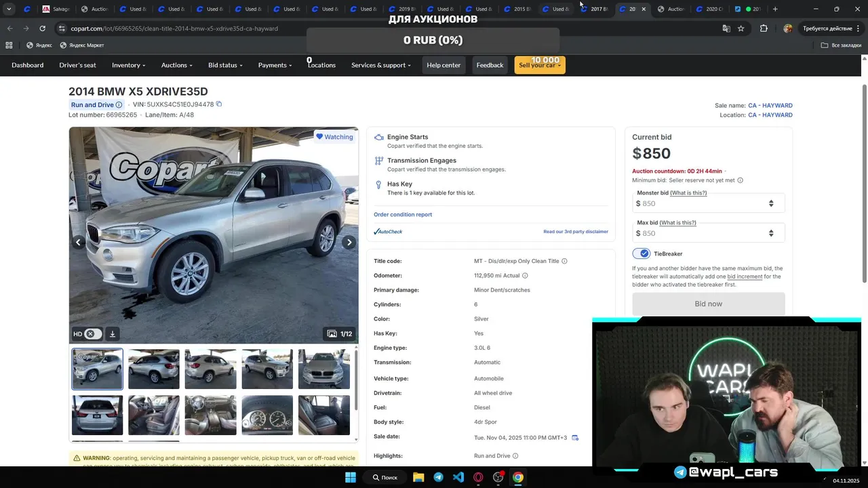Select the rear view thumbnail of the BMW
This screenshot has height=488, width=868.
click(x=98, y=415)
